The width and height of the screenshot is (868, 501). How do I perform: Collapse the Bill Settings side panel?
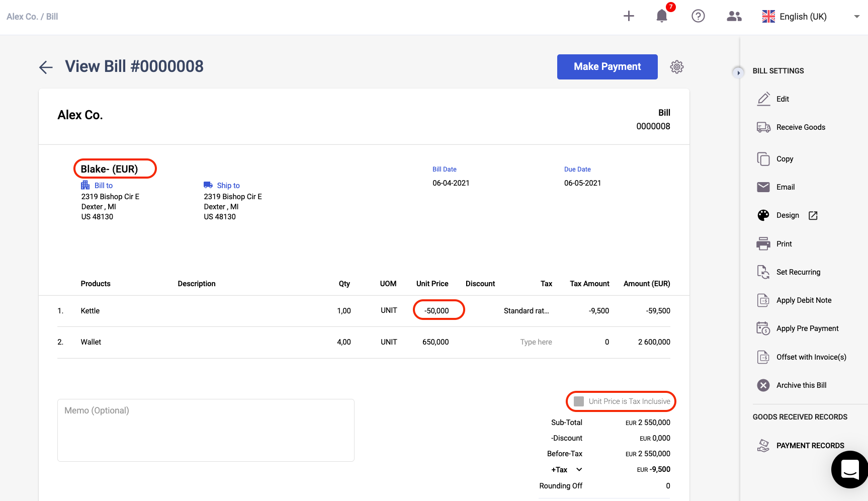tap(738, 72)
